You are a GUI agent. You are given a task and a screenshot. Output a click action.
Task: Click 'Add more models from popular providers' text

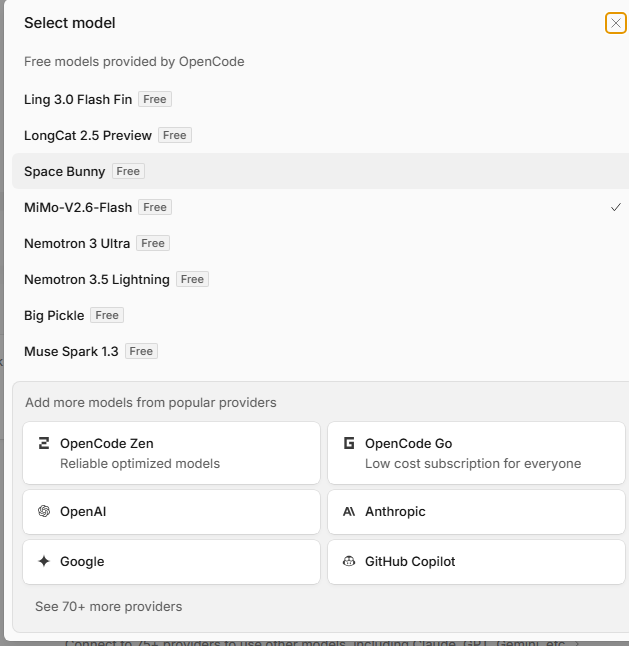click(x=151, y=403)
